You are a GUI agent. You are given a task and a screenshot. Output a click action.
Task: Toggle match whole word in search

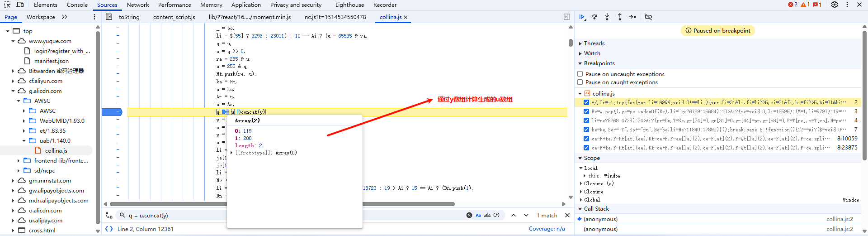click(x=487, y=215)
